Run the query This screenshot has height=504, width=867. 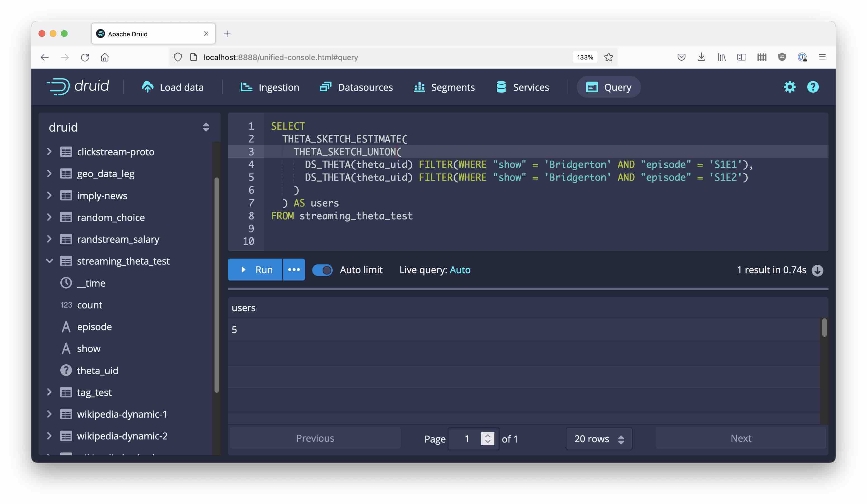click(255, 270)
